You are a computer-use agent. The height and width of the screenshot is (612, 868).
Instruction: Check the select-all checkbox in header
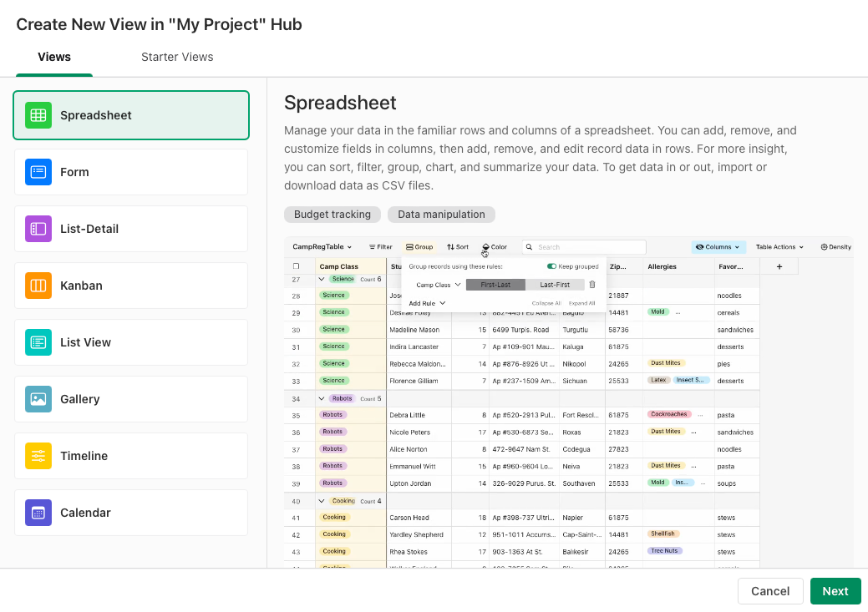(x=297, y=266)
